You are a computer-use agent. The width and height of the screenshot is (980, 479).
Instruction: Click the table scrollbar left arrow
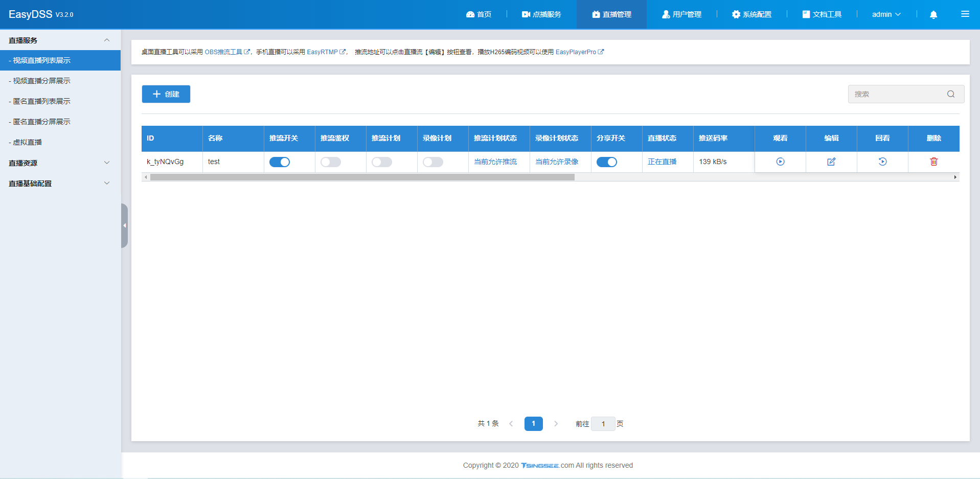coord(146,177)
